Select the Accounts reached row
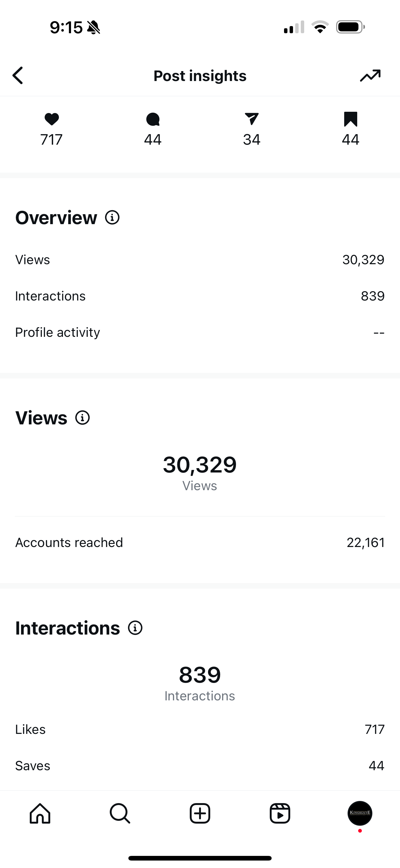400x868 pixels. tap(200, 543)
